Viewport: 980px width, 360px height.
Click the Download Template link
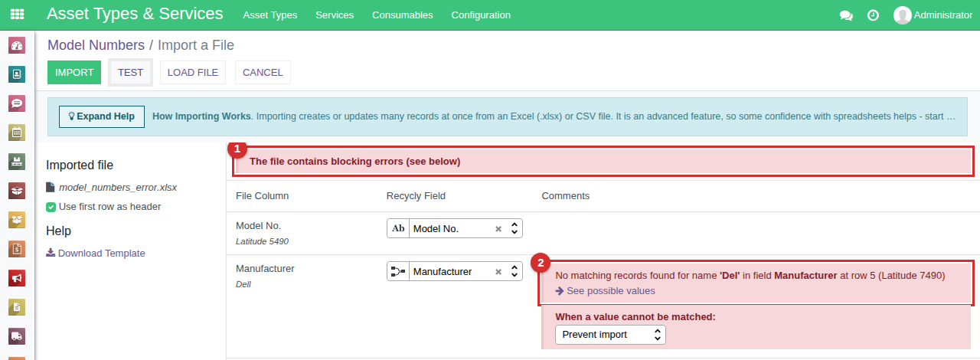(x=101, y=254)
